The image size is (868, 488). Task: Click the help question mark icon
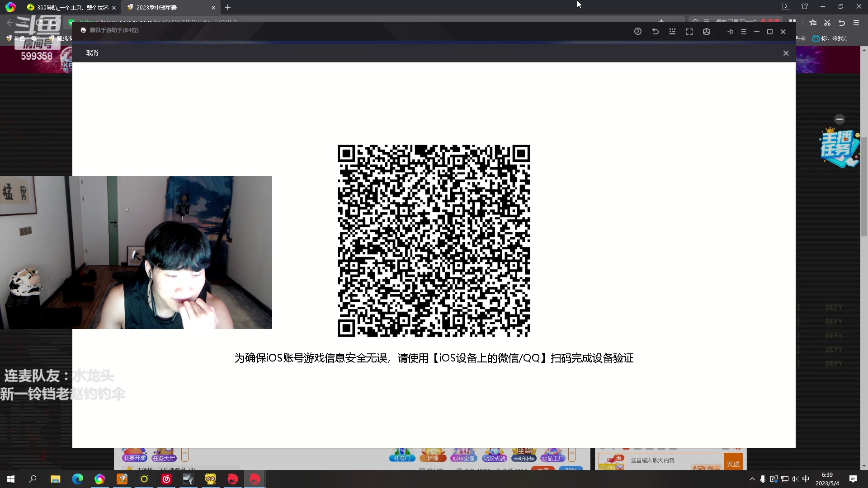pos(638,32)
